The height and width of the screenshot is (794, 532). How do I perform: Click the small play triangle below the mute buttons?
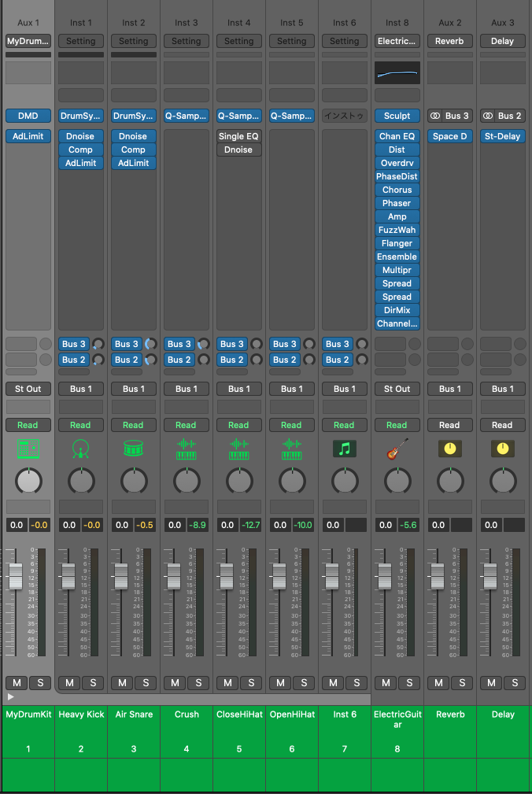pyautogui.click(x=11, y=696)
